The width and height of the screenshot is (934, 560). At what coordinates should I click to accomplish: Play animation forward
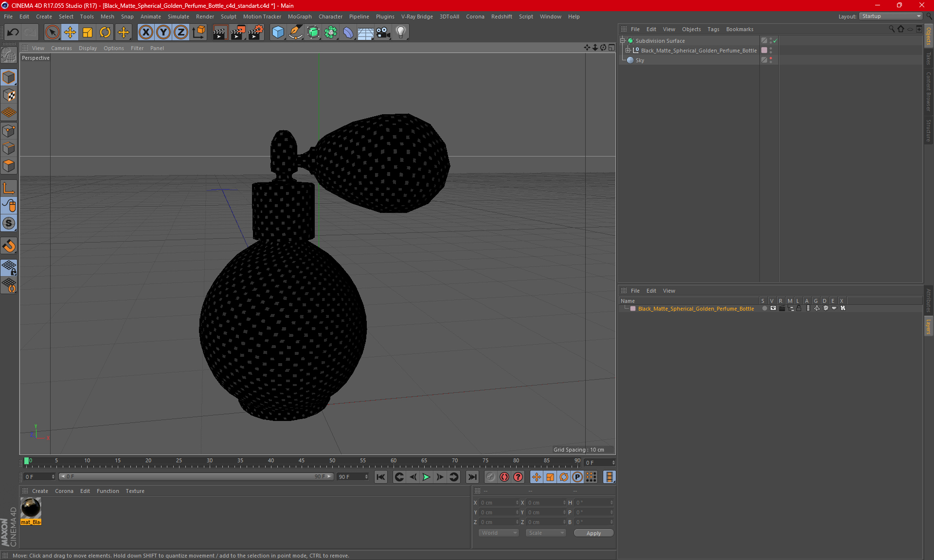[x=426, y=477]
